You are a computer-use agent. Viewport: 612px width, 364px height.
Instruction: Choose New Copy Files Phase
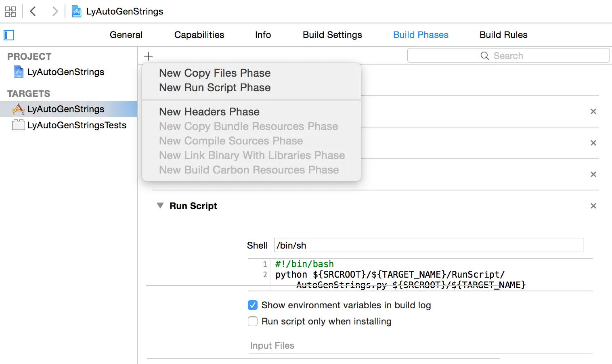click(215, 73)
